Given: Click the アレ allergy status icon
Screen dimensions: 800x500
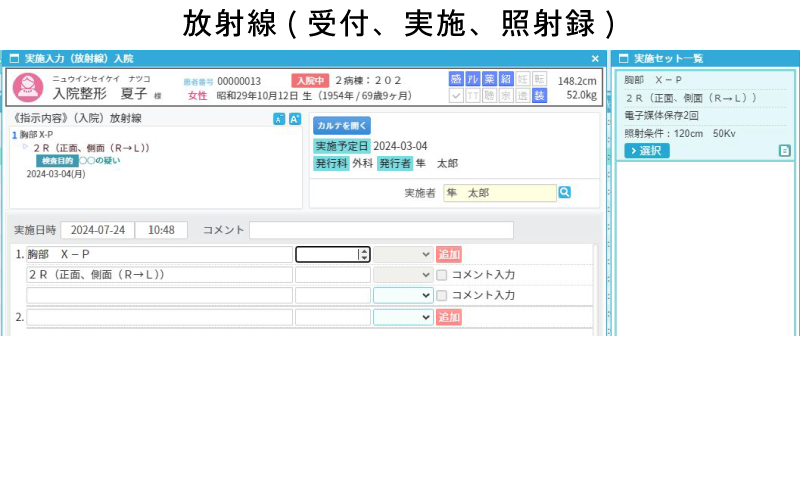Looking at the screenshot, I should (x=473, y=79).
